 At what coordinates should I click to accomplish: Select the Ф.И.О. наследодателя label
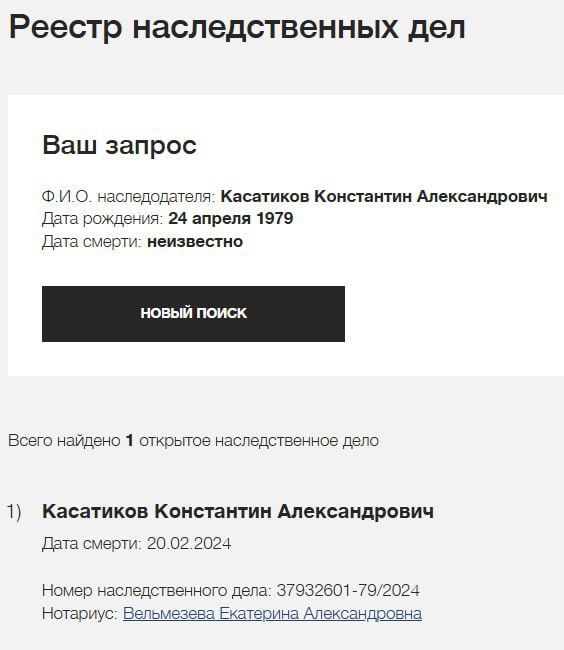(x=128, y=196)
